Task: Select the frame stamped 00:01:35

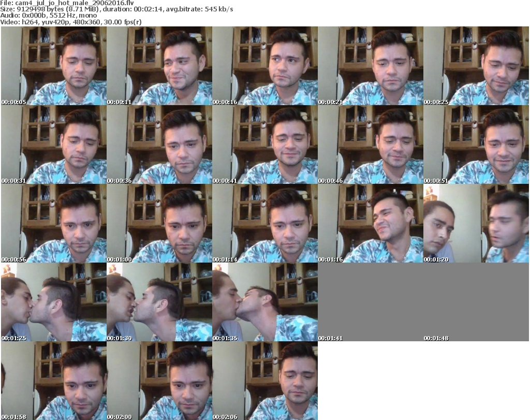Action: point(265,302)
